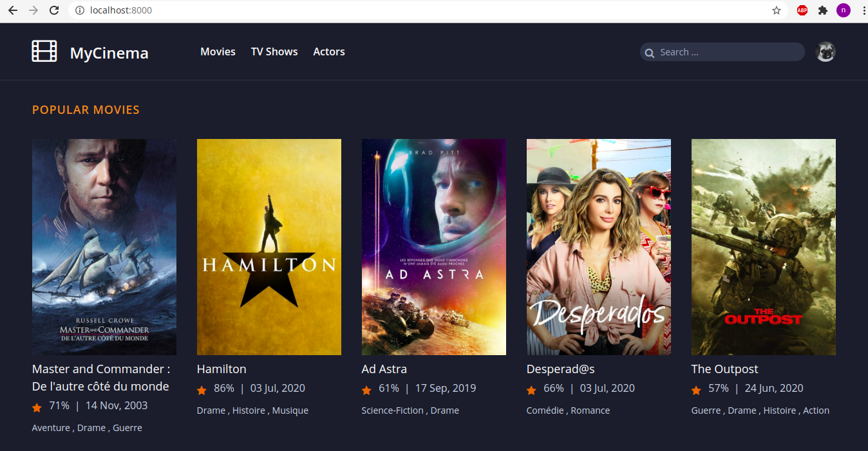Viewport: 868px width, 451px height.
Task: Bookmark page with the star icon
Action: click(777, 10)
